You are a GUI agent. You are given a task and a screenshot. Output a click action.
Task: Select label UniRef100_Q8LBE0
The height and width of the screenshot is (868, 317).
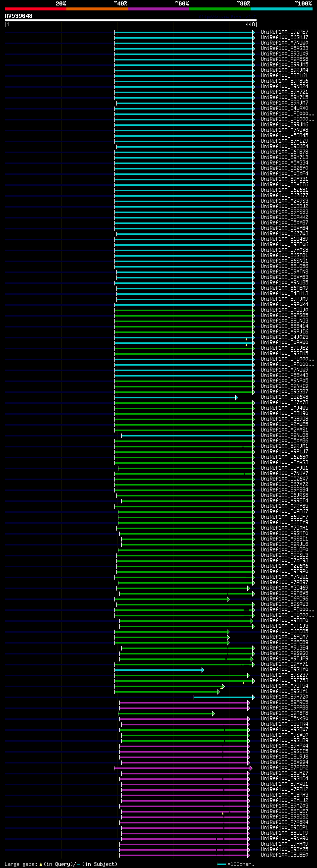tap(284, 855)
